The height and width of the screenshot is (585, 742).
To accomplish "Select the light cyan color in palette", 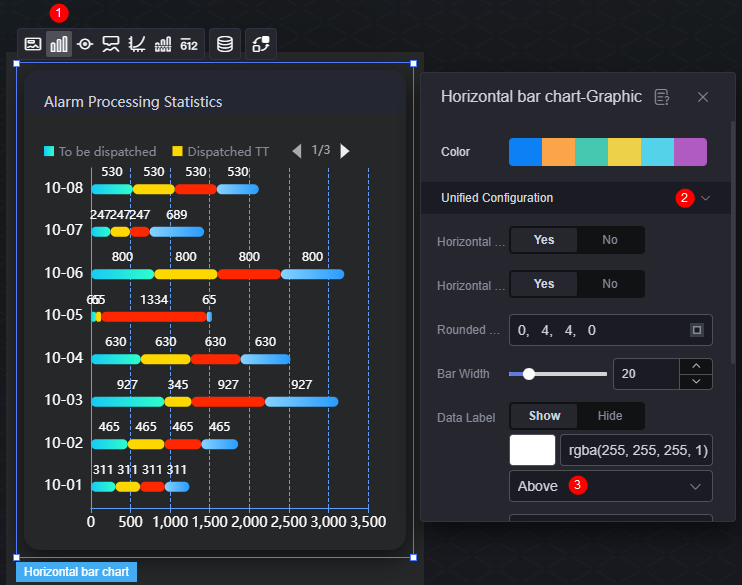I will point(658,152).
